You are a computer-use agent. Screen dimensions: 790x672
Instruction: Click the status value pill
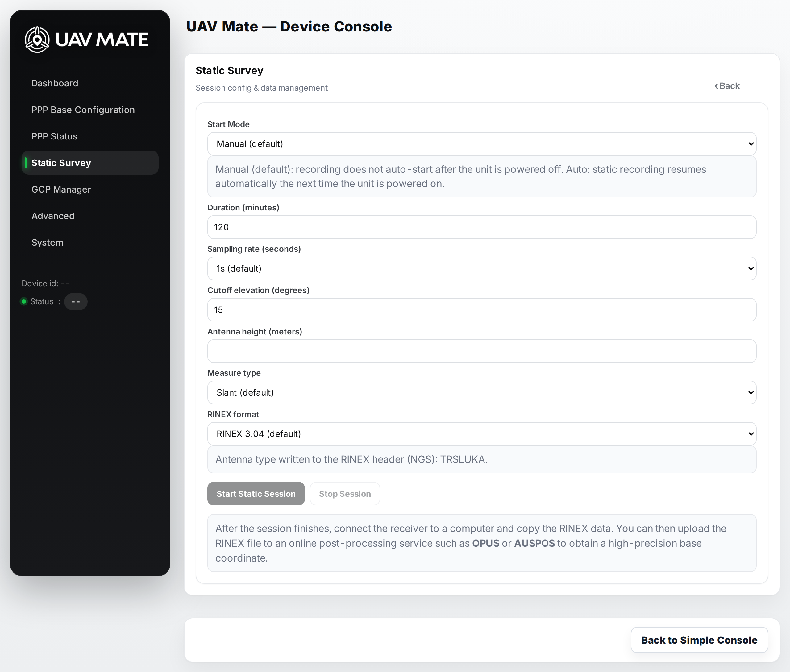click(76, 302)
